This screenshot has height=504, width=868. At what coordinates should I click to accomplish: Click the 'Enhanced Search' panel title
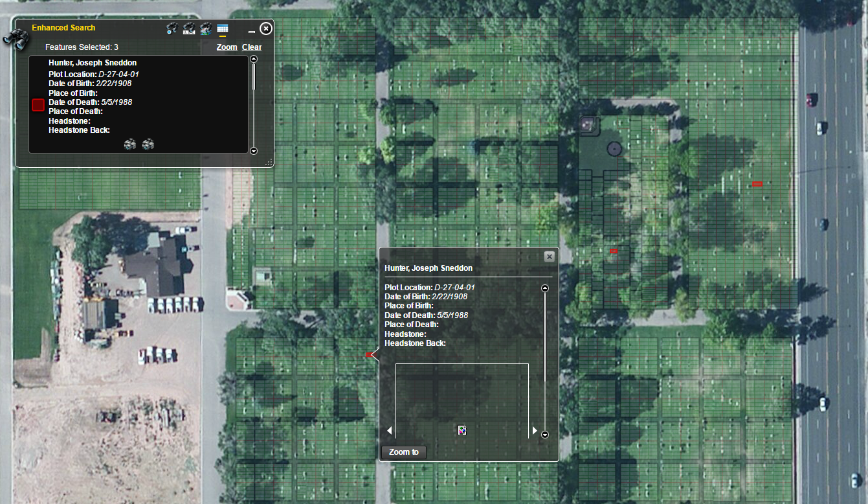pos(63,28)
